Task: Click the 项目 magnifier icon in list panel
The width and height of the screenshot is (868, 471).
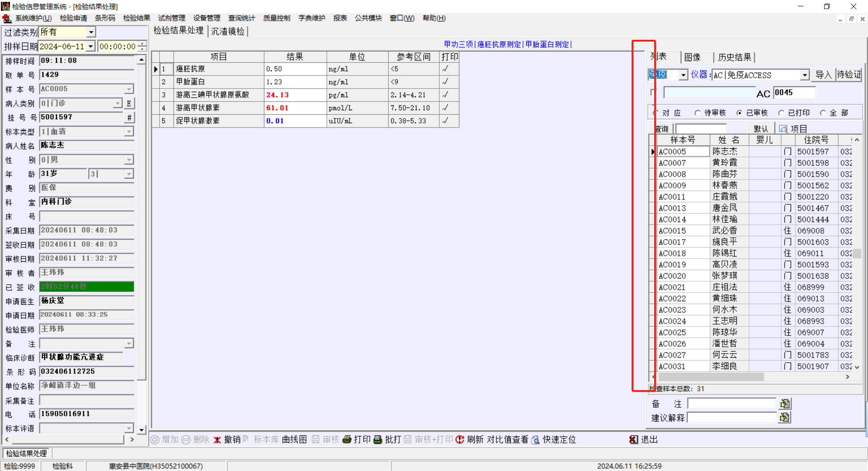Action: 783,129
